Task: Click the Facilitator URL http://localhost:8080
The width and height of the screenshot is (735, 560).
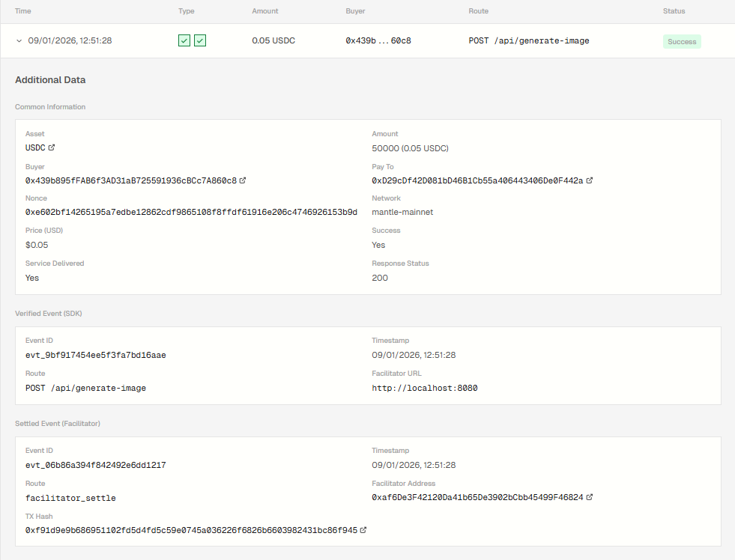Action: [424, 388]
